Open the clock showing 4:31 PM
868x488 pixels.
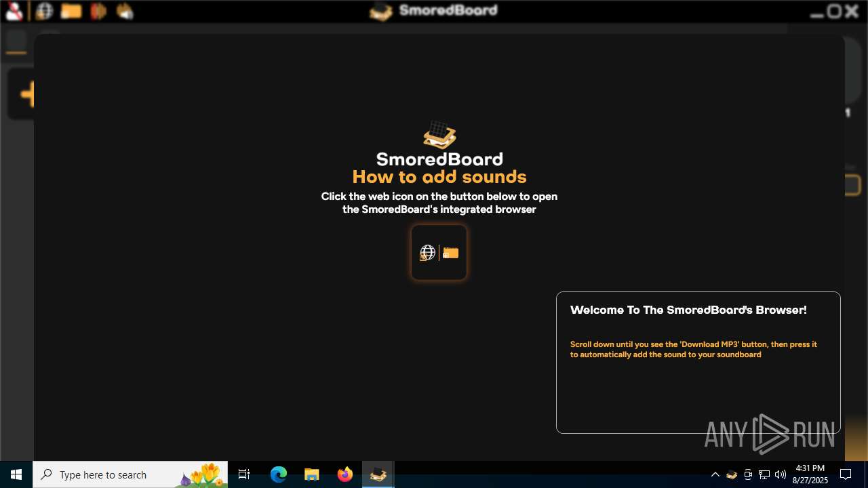(810, 474)
